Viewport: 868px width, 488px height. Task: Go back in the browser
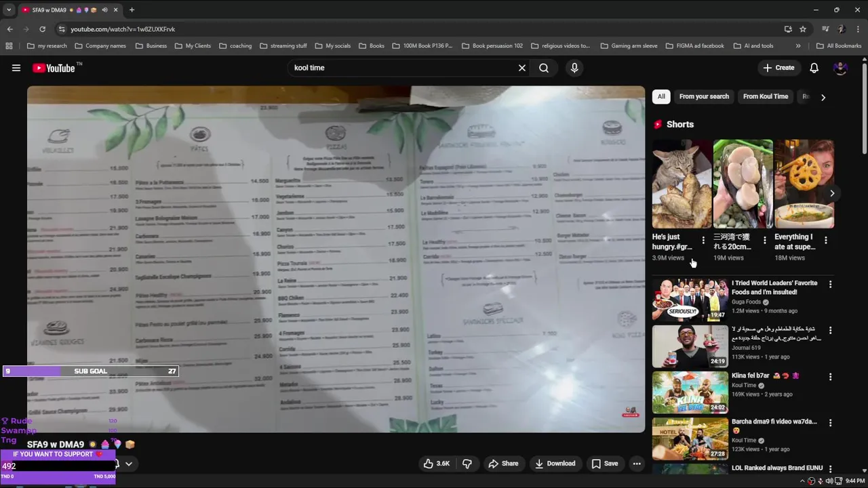click(9, 29)
